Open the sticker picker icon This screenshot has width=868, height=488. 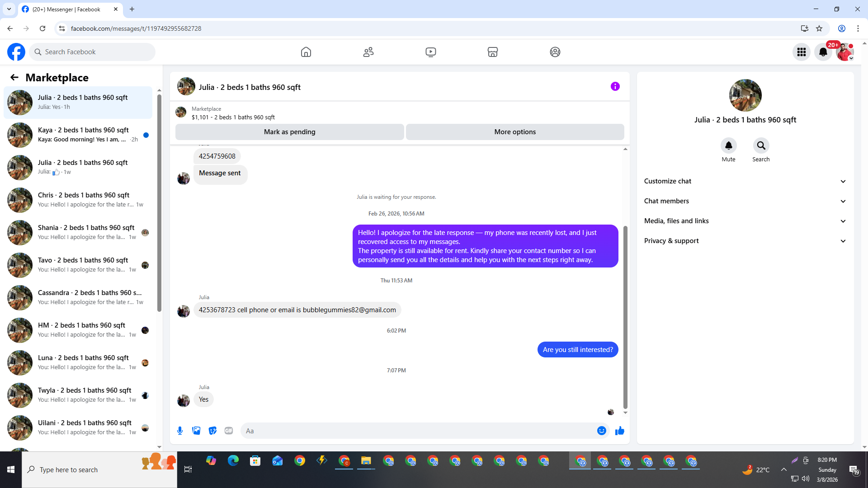pos(212,431)
